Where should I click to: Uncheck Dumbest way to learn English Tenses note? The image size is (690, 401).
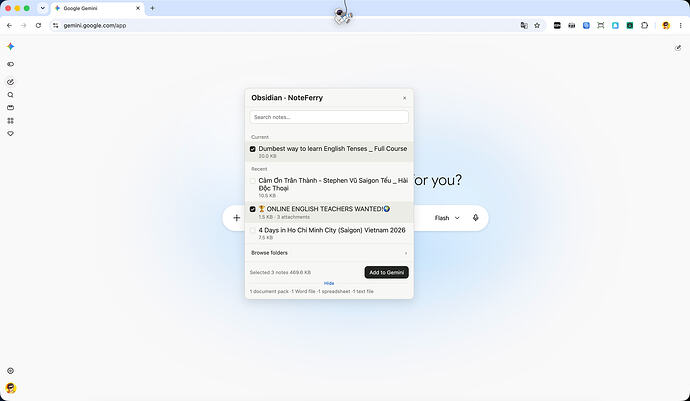click(253, 149)
